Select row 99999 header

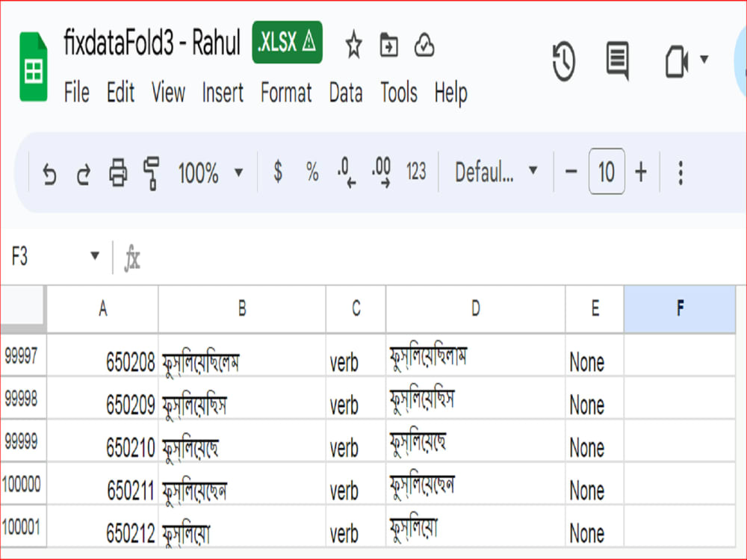pos(23,441)
